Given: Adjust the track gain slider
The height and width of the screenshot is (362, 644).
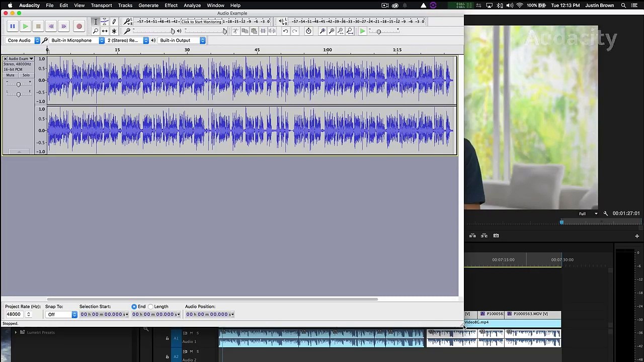Looking at the screenshot, I should (x=18, y=84).
